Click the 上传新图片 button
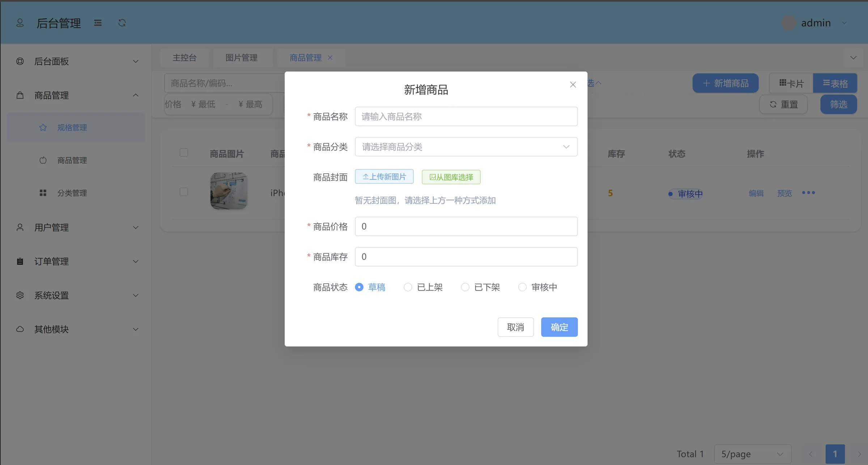 384,177
